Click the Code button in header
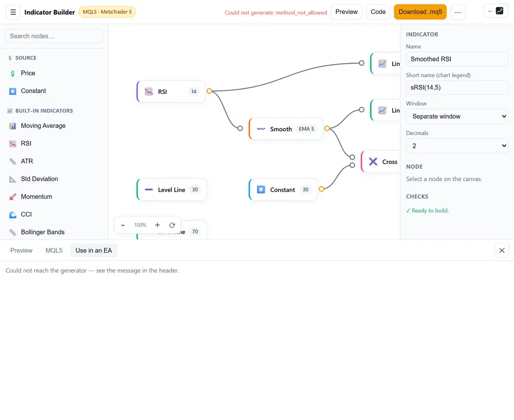The image size is (514, 420). (378, 12)
